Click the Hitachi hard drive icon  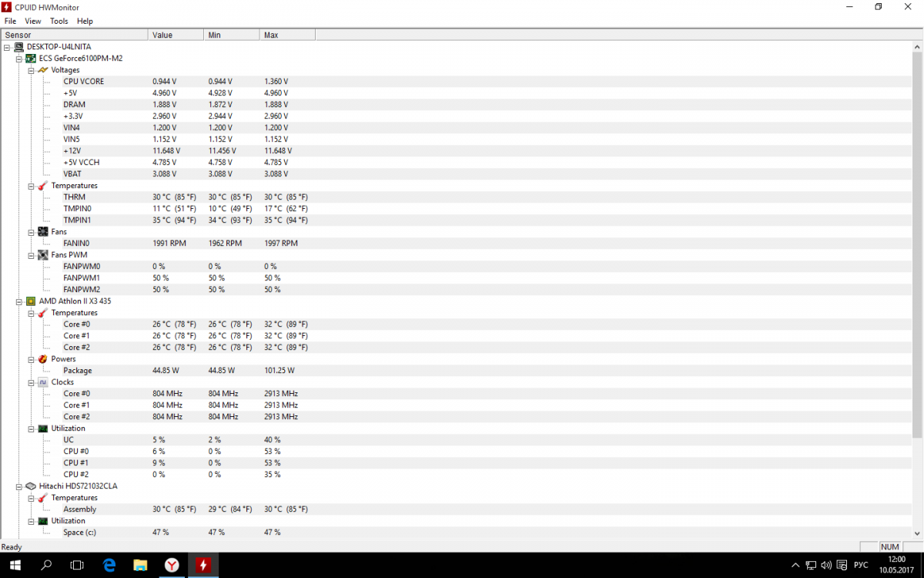pyautogui.click(x=31, y=486)
